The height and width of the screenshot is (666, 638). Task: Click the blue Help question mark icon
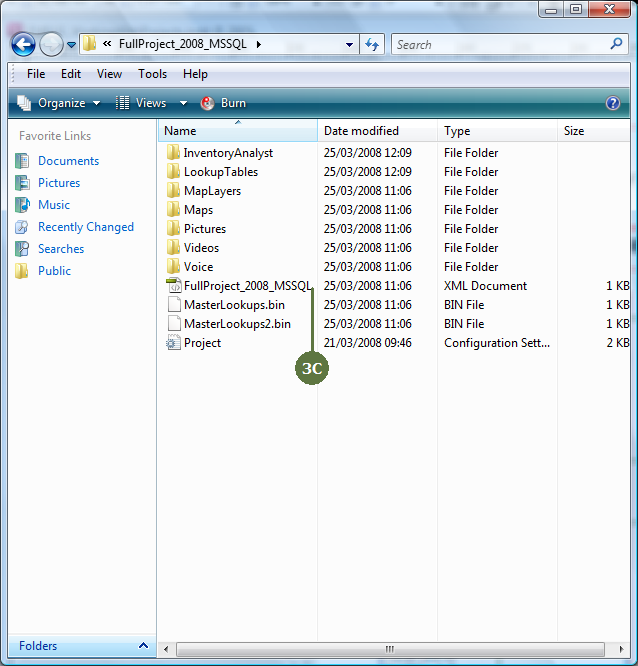coord(613,103)
